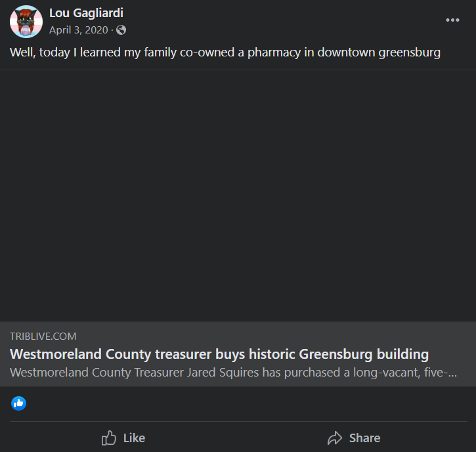
Task: Click the Like thumbs-up outline icon
Action: point(109,438)
